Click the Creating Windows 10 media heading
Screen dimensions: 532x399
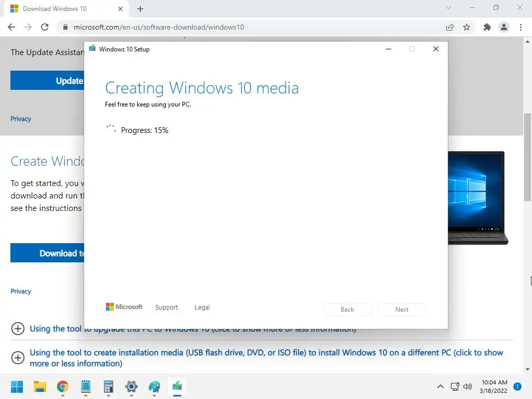[x=202, y=88]
